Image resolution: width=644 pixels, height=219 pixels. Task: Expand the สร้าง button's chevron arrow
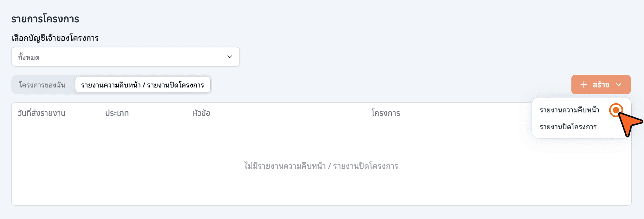[x=619, y=85]
